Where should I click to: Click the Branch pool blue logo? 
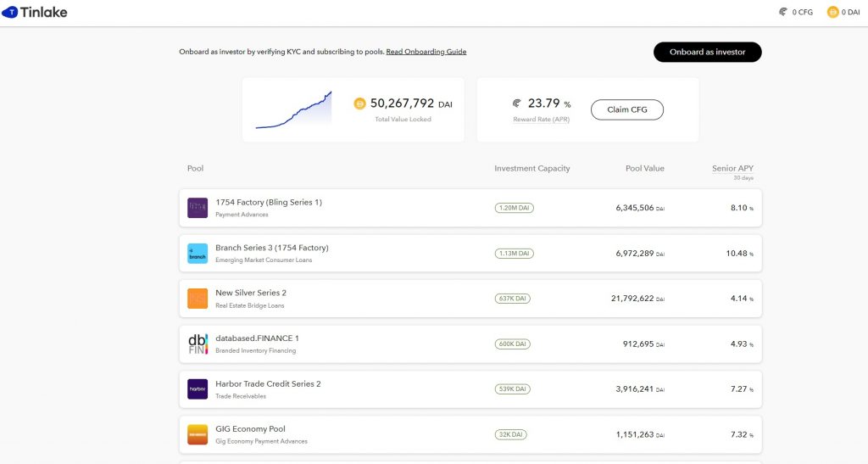point(198,253)
